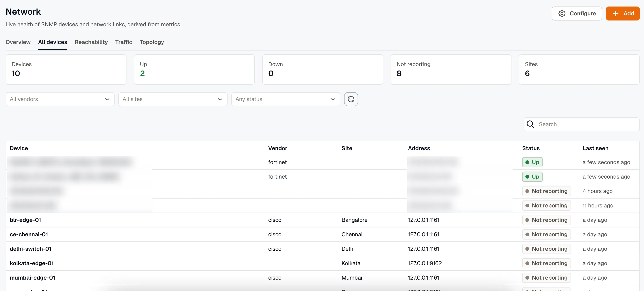
Task: Click the cisco vendor cell for blr-edge-01
Action: 275,220
